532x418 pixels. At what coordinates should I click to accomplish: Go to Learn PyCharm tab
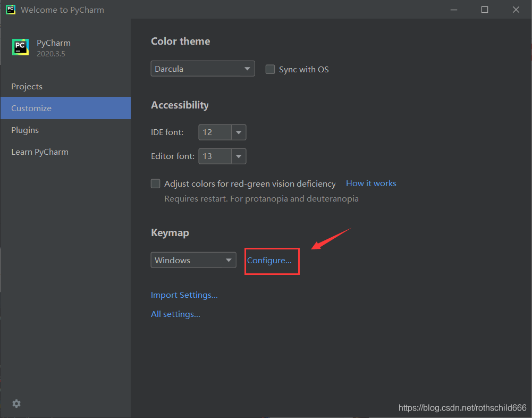point(40,152)
